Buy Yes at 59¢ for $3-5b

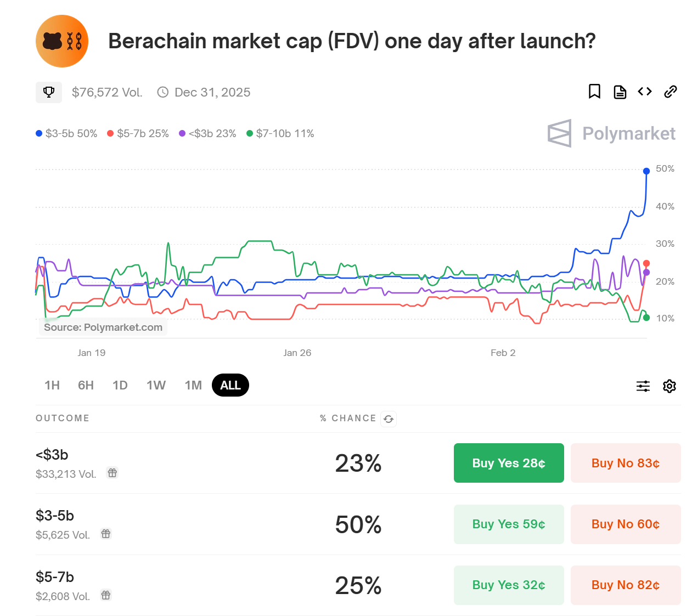(509, 524)
